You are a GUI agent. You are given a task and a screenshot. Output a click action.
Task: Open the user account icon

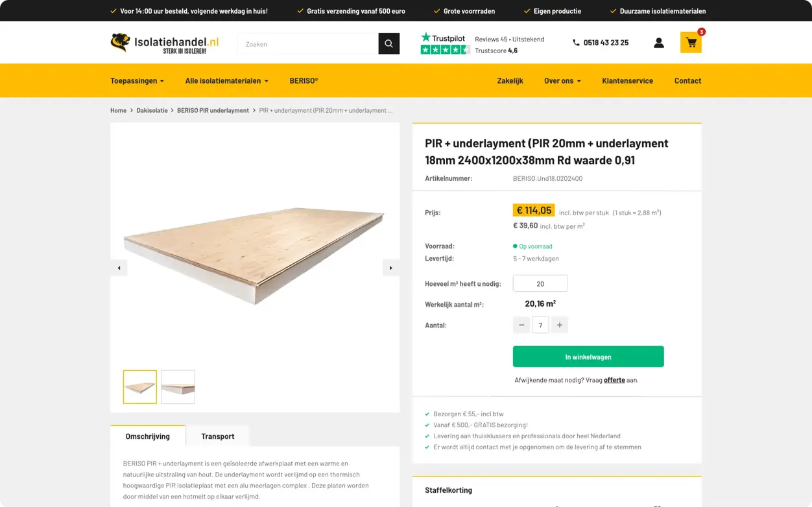[658, 43]
